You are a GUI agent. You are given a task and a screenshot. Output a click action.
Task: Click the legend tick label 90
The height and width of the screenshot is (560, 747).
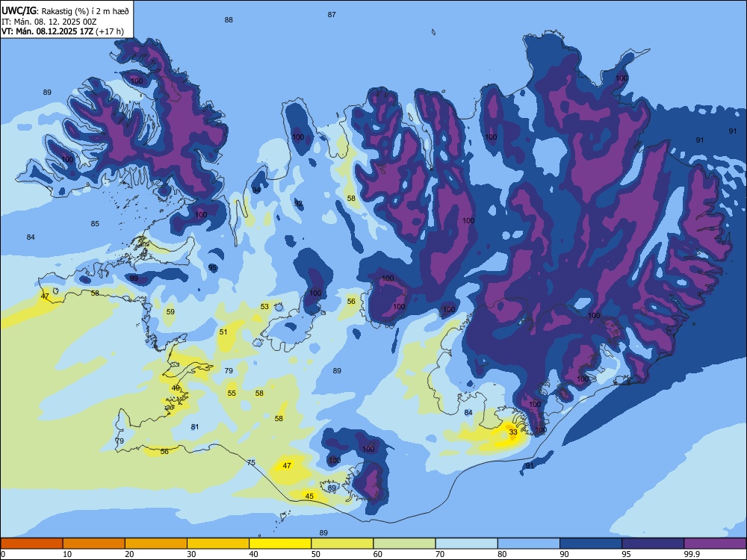(564, 554)
